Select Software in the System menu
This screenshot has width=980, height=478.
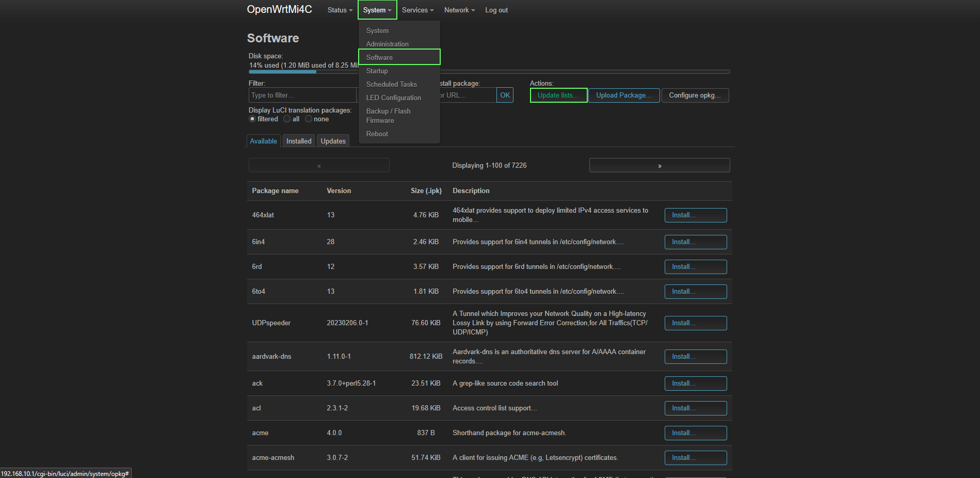tap(399, 57)
